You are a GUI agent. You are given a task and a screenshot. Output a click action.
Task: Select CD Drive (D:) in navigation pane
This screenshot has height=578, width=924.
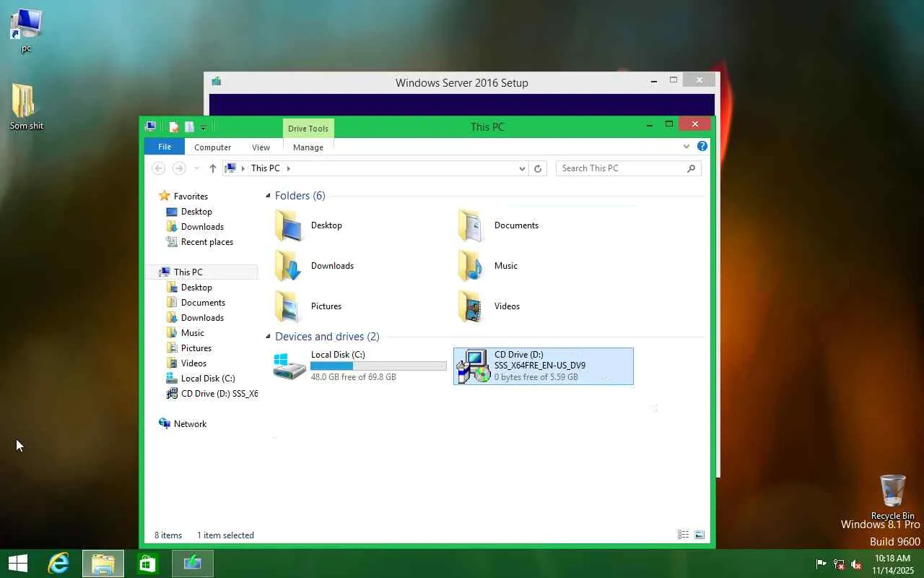tap(212, 393)
